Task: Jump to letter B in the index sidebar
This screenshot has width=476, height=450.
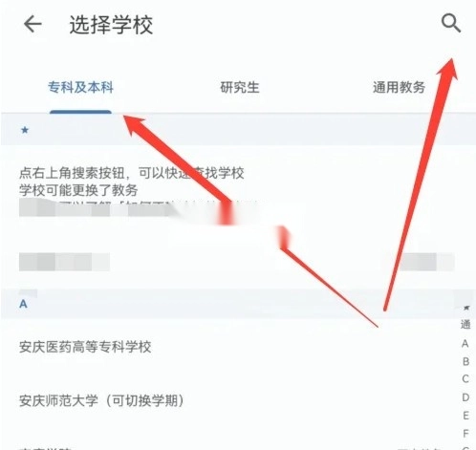Action: (465, 361)
